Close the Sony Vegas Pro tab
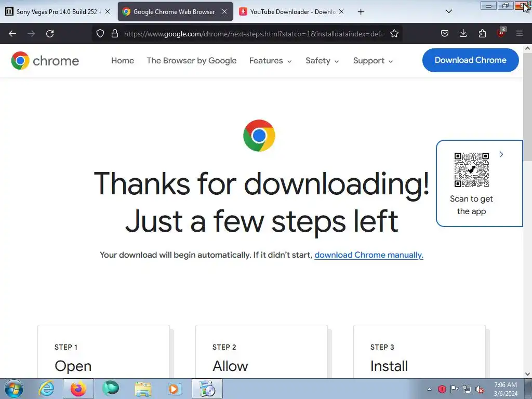This screenshot has height=399, width=532. (108, 11)
